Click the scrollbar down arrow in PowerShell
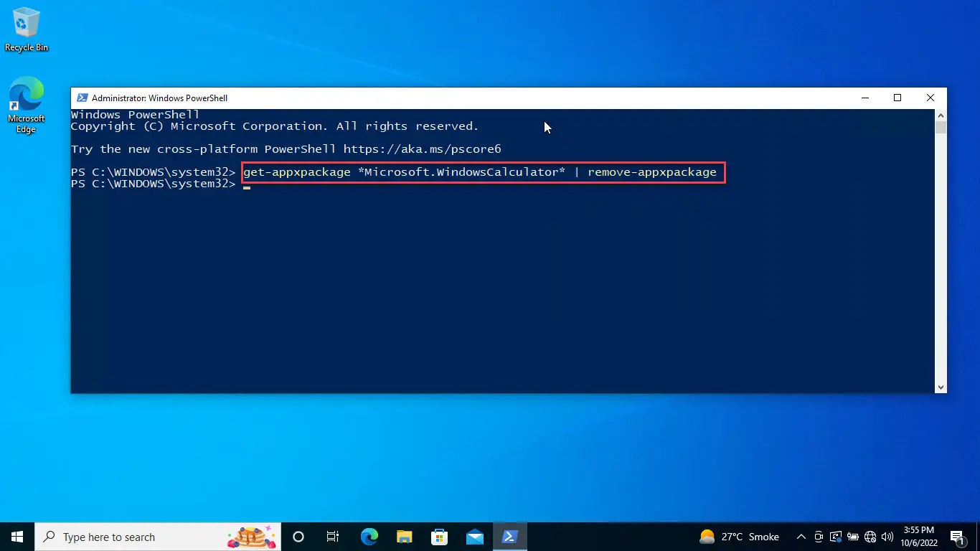Screen dimensions: 980x551 941,387
